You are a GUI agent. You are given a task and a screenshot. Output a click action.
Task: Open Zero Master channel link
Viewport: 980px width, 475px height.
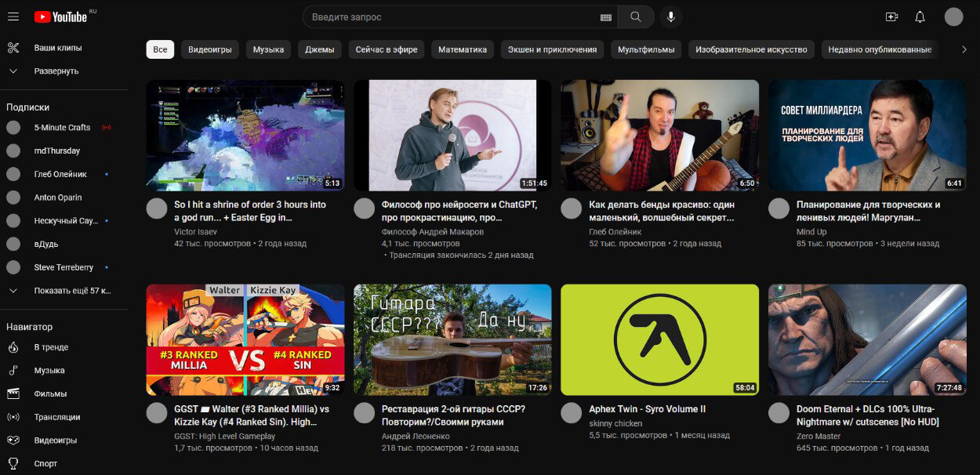click(818, 436)
